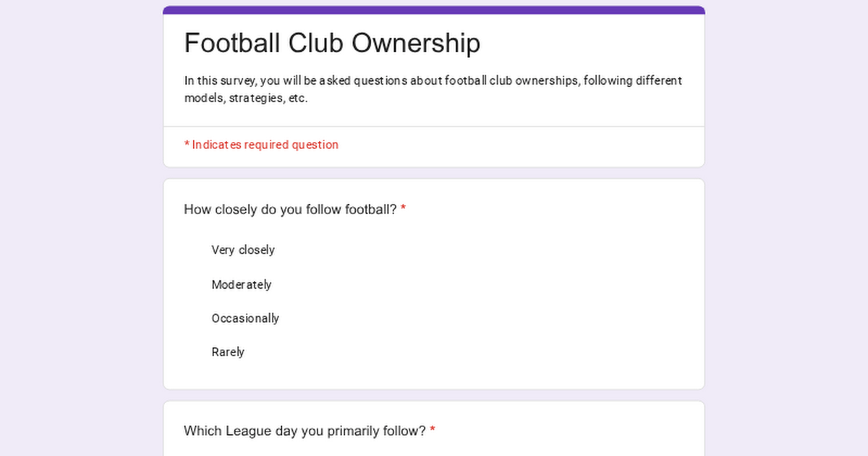Screen dimensions: 868x456
Task: Click the red asterisk after League question
Action: point(433,431)
